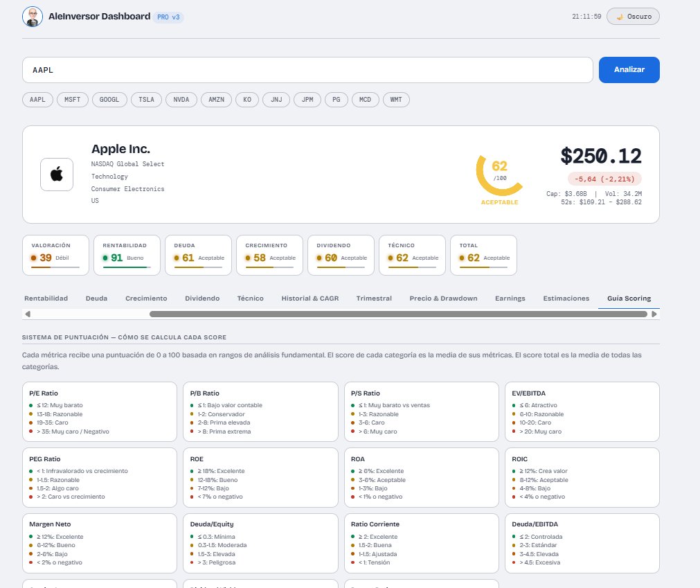Open the Estimaciones tab

point(566,299)
